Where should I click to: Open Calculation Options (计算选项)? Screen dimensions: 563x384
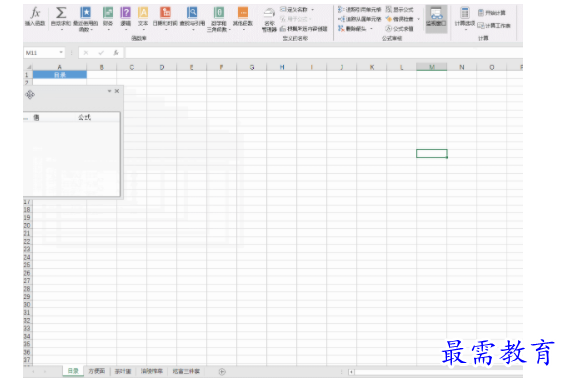(465, 18)
